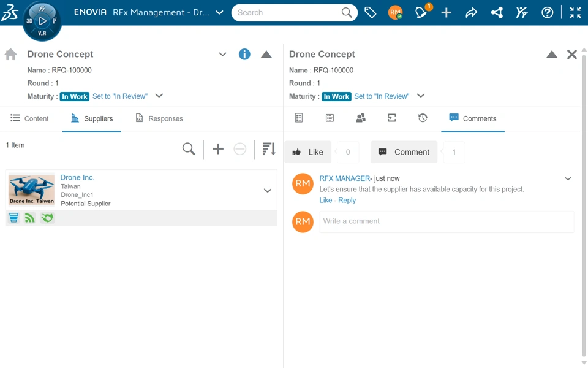
Task: Click the blue information icon
Action: coord(244,55)
